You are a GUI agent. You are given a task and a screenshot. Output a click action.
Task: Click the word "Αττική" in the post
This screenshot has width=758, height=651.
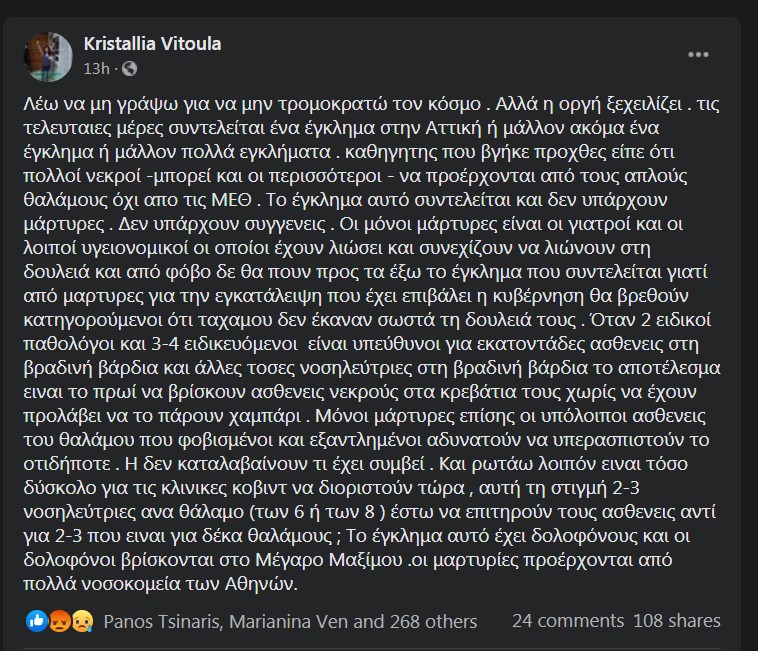[x=453, y=128]
